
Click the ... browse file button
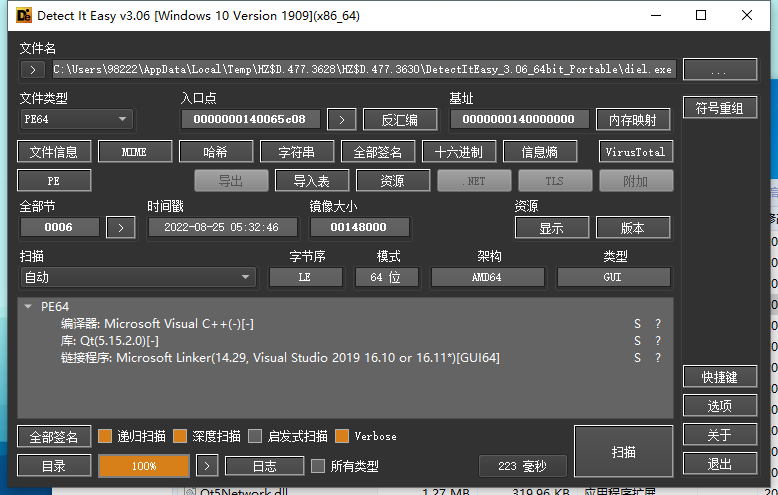720,69
